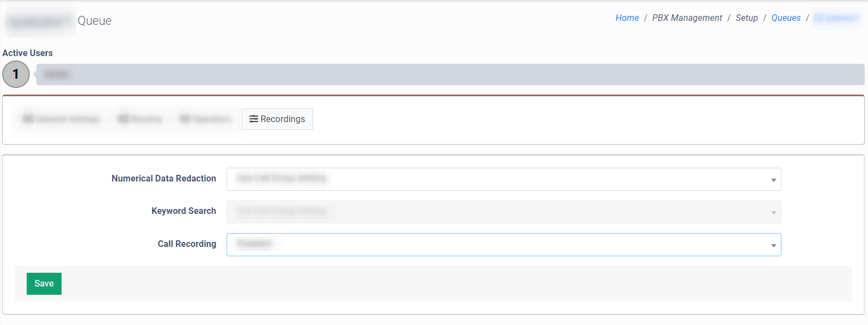Go to the Routing tab
The image size is (868, 325).
point(140,119)
